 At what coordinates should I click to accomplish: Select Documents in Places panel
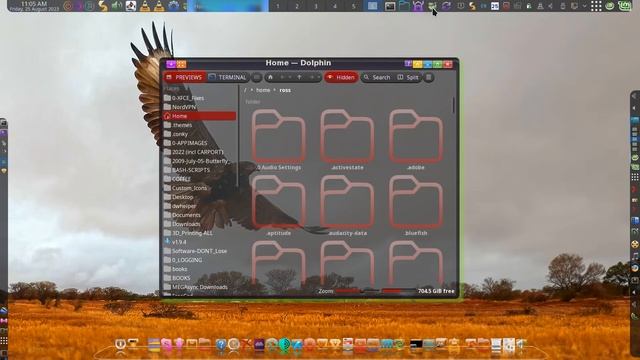[200, 215]
